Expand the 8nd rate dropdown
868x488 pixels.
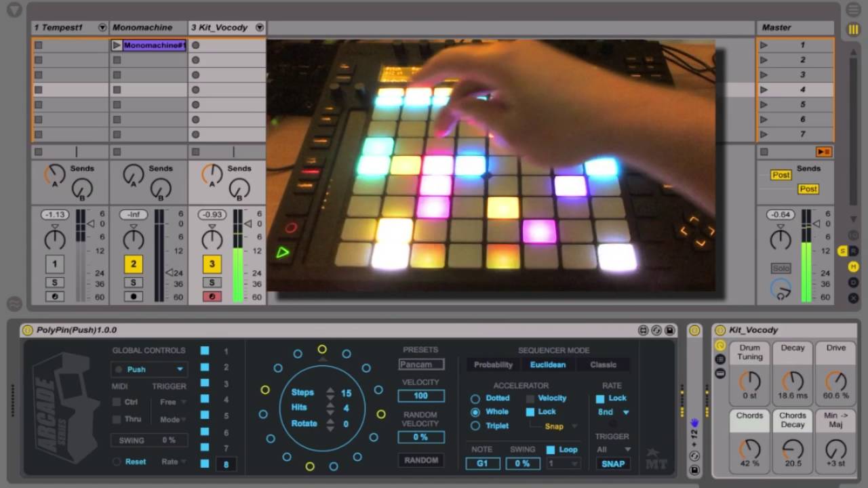[x=612, y=412]
